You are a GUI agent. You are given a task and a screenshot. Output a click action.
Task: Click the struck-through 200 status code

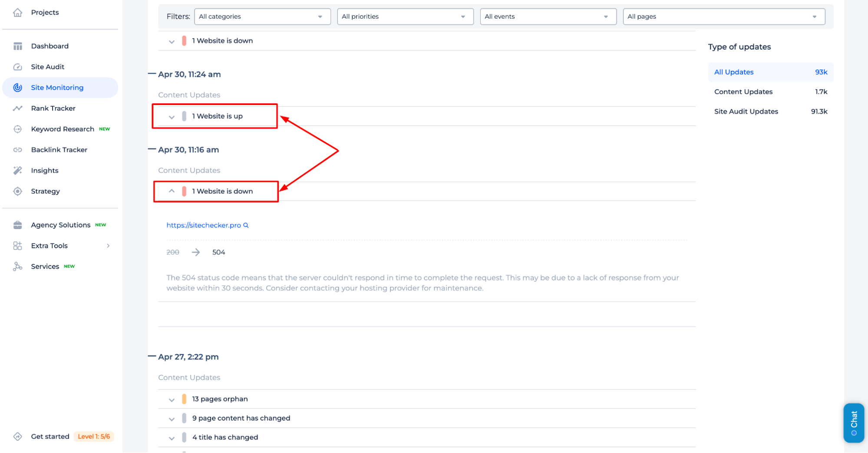pyautogui.click(x=173, y=252)
